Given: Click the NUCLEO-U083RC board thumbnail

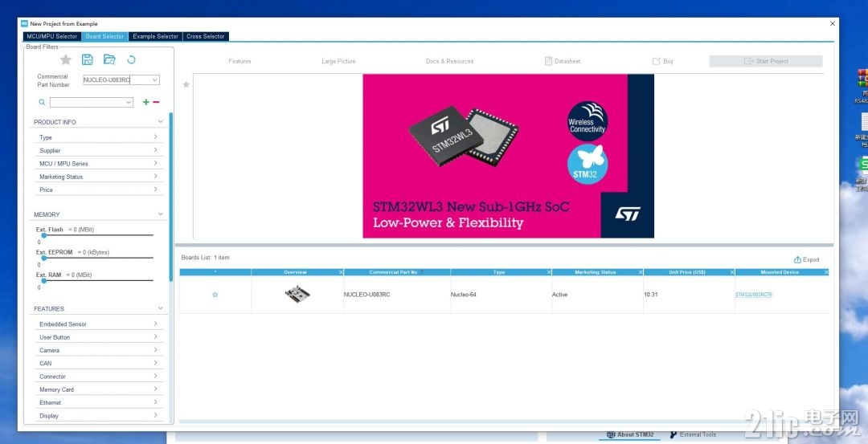Looking at the screenshot, I should point(297,294).
